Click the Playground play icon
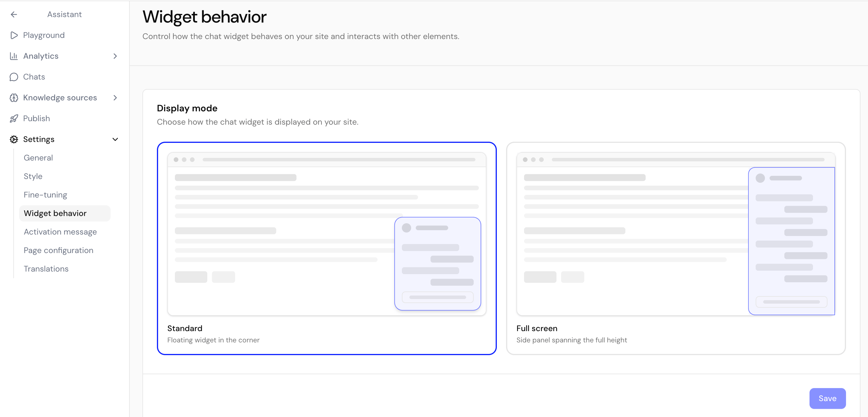868x417 pixels. pos(14,35)
